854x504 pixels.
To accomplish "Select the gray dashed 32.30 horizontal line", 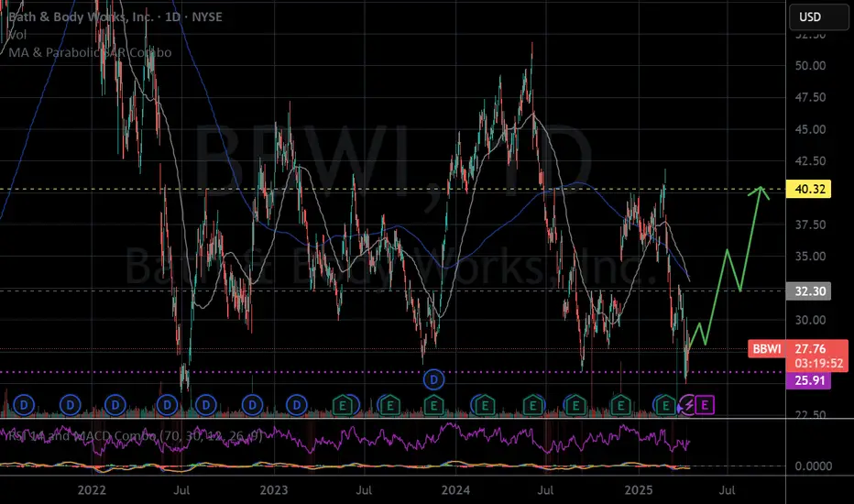I will coord(392,291).
